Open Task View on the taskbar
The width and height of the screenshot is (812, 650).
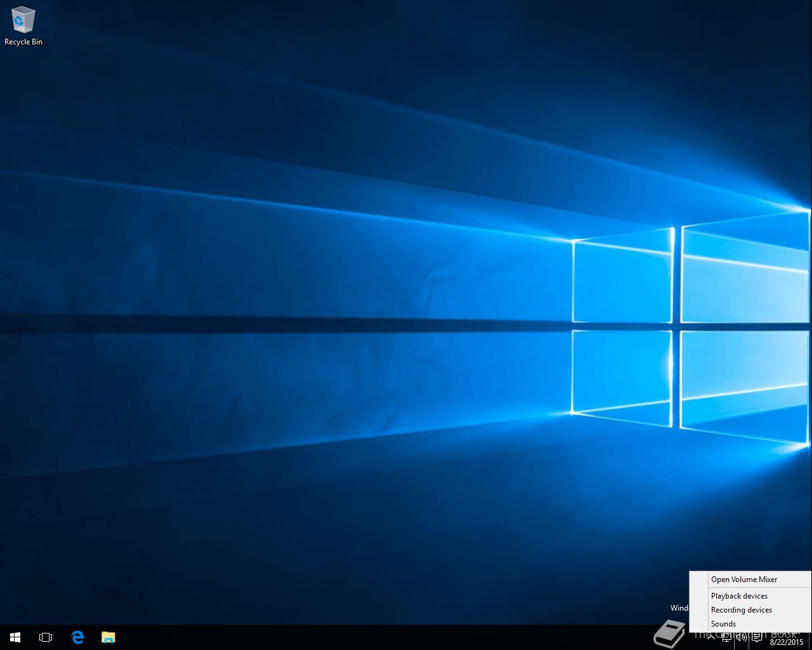click(46, 637)
